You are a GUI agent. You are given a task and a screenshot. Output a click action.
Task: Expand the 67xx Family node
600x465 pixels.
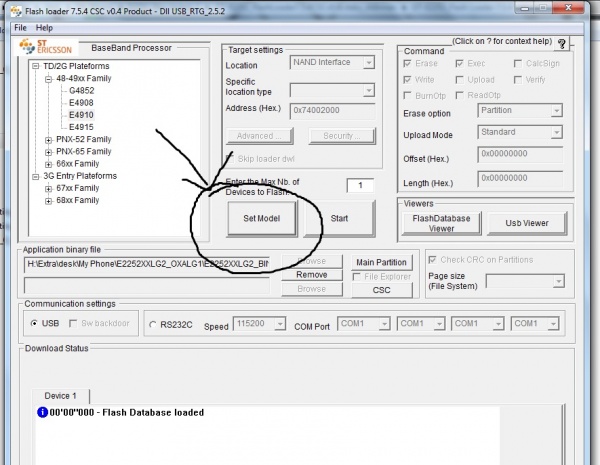coord(48,189)
